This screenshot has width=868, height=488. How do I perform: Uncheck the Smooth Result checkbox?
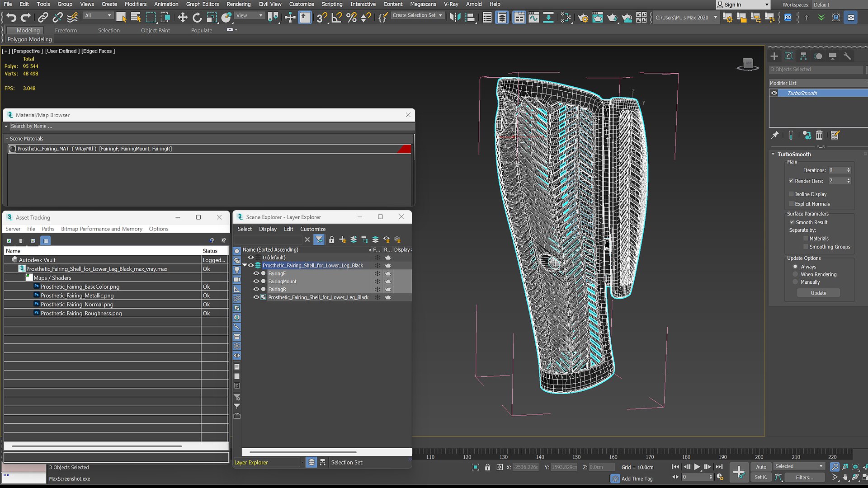(x=792, y=222)
